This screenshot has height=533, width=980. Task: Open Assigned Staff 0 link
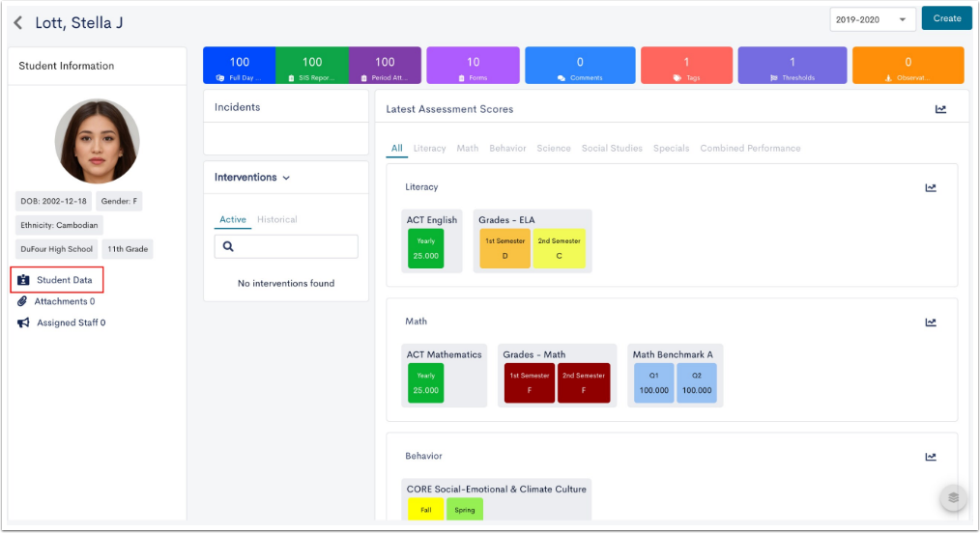click(x=72, y=323)
